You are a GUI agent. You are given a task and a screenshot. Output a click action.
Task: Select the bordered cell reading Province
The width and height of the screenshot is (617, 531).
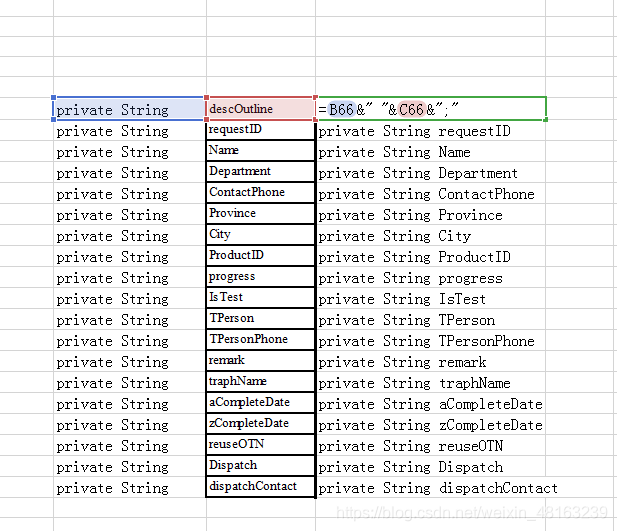[x=260, y=214]
